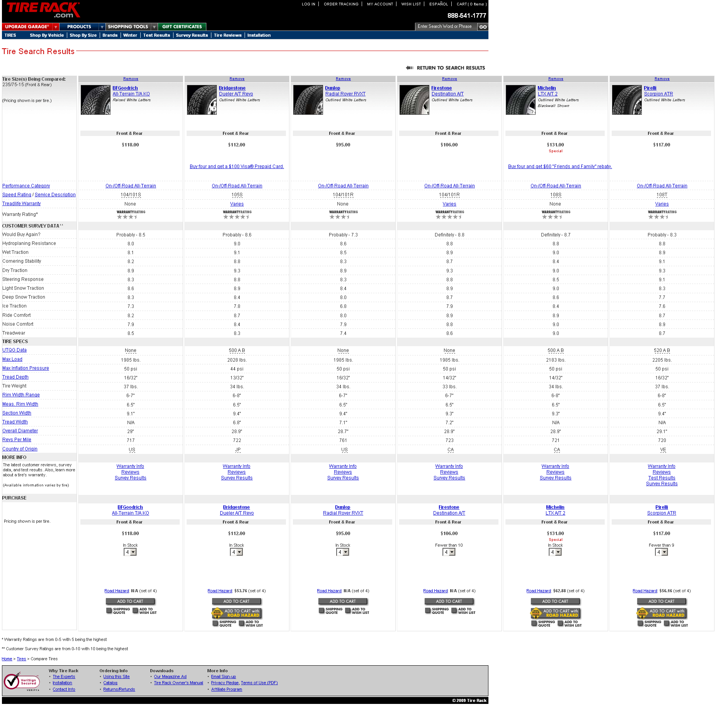Screen dimensions: 728x707
Task: Click Add to Wish List for Firestone
Action: pyautogui.click(x=464, y=611)
